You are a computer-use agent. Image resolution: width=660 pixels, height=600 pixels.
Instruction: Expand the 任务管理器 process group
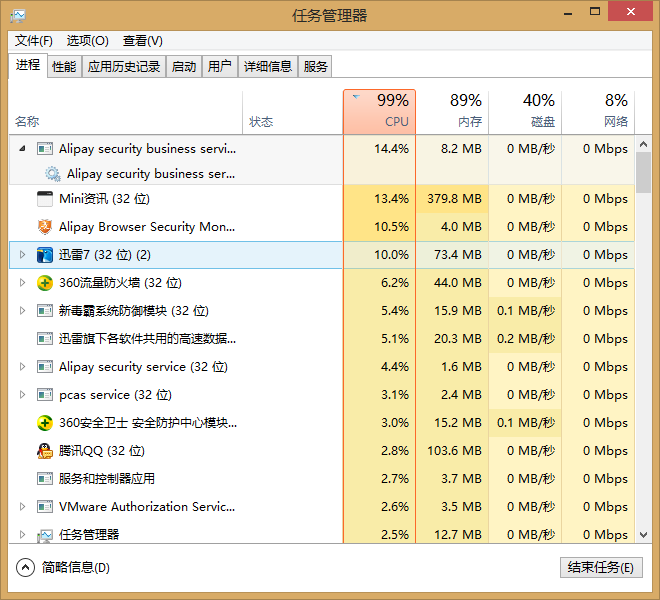click(22, 534)
